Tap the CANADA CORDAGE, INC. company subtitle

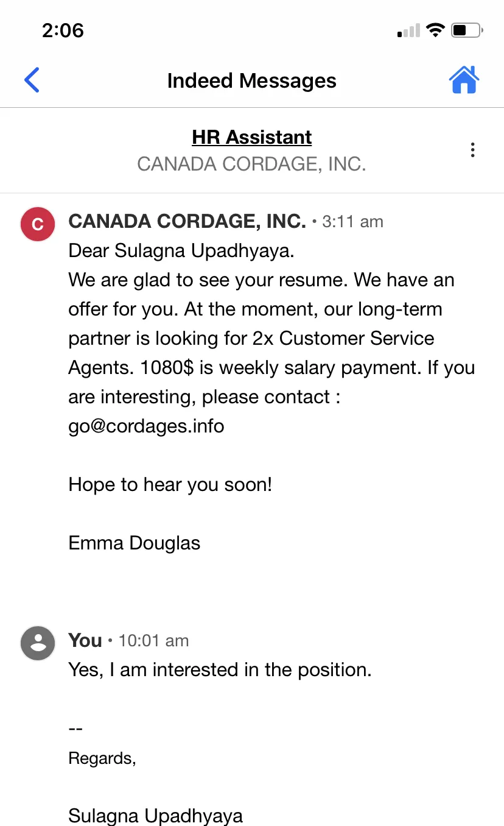252,164
